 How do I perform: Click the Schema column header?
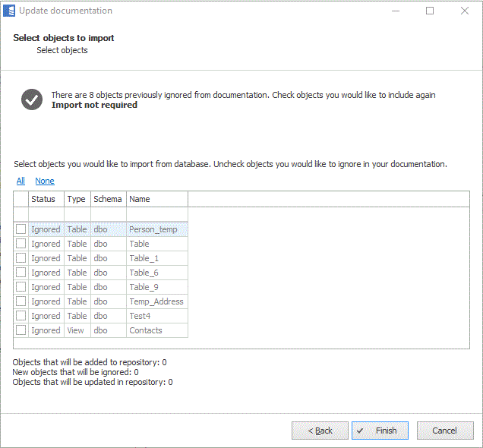click(108, 199)
